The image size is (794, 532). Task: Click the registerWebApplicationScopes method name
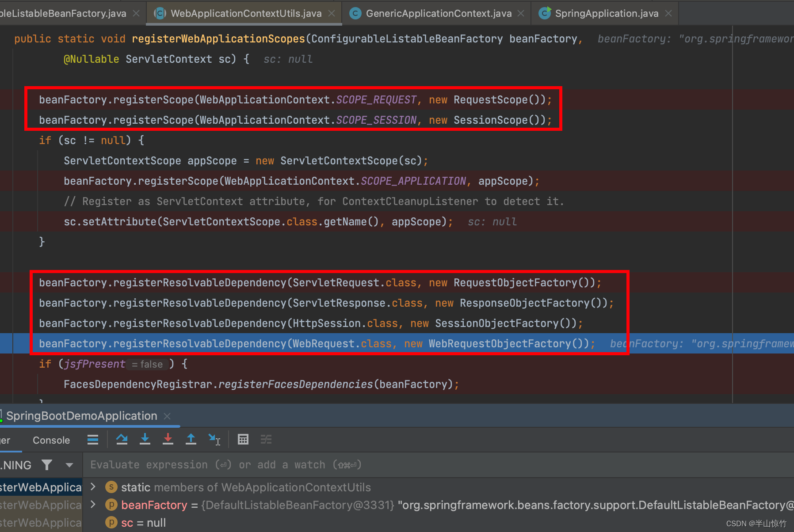point(218,39)
